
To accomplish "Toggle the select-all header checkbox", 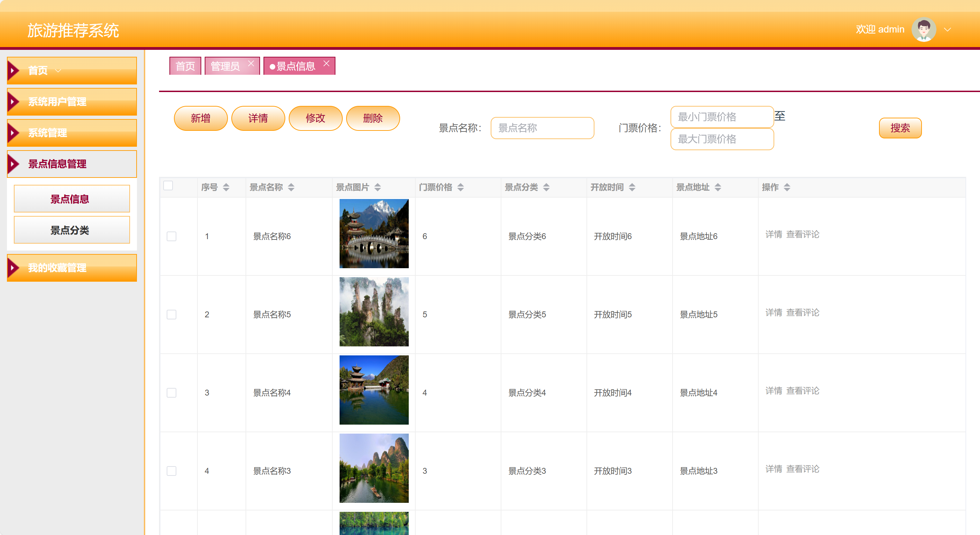I will 168,185.
